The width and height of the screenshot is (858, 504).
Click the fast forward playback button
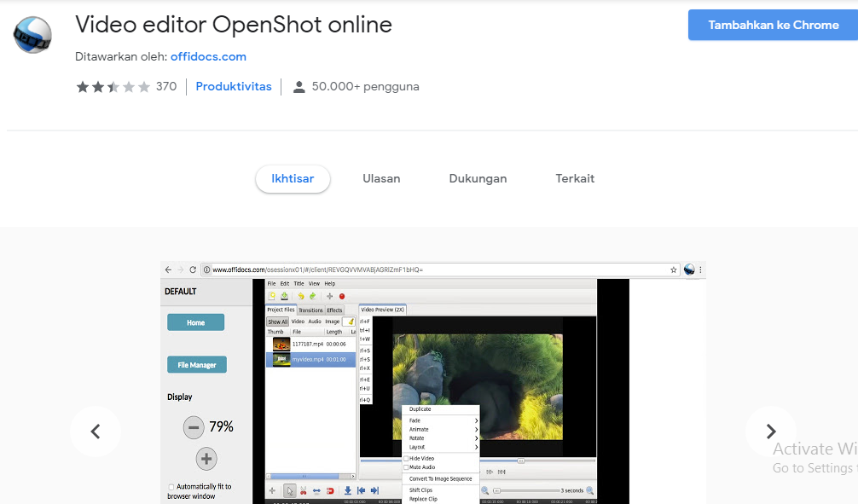(x=490, y=472)
